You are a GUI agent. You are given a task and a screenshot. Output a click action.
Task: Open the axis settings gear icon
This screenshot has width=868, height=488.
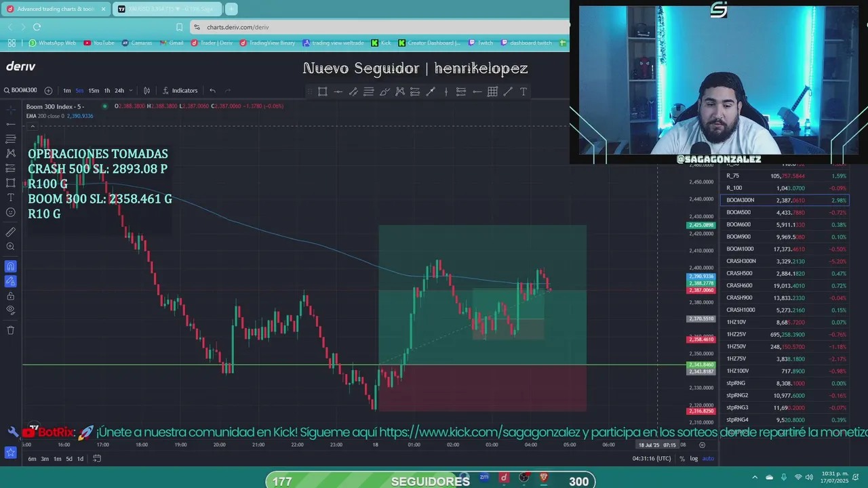click(x=702, y=445)
